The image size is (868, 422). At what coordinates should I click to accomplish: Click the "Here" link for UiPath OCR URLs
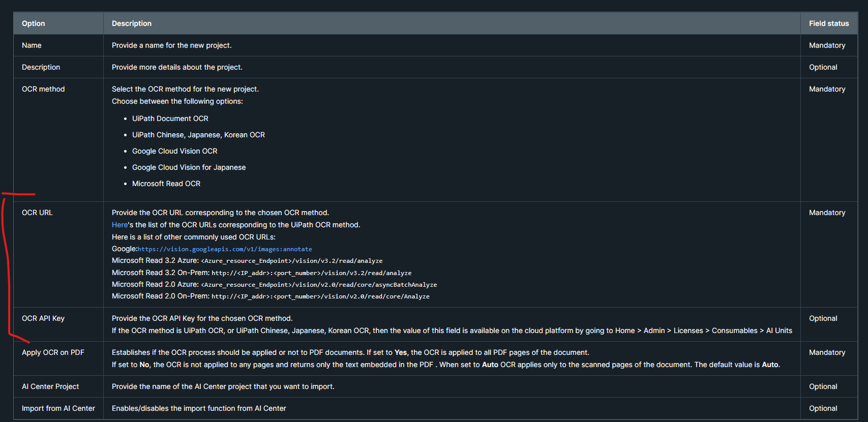pyautogui.click(x=119, y=225)
